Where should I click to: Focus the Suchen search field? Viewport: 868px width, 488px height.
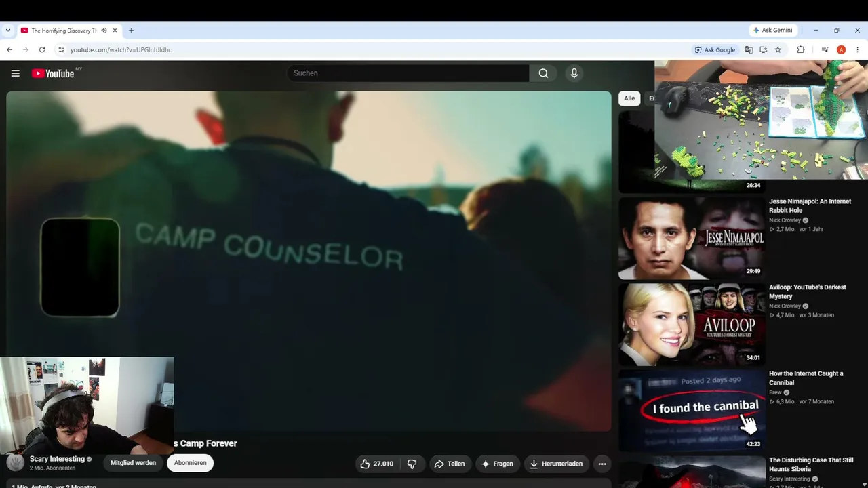pos(408,73)
